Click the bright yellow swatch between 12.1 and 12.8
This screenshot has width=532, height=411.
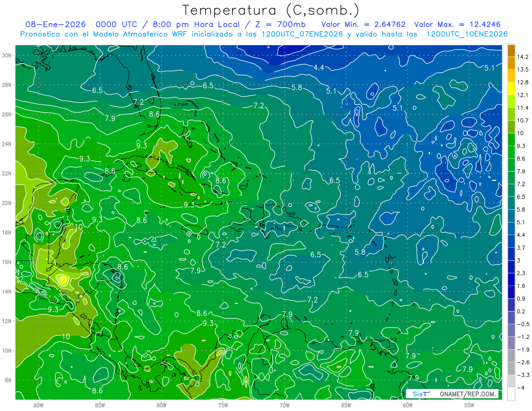(x=511, y=89)
